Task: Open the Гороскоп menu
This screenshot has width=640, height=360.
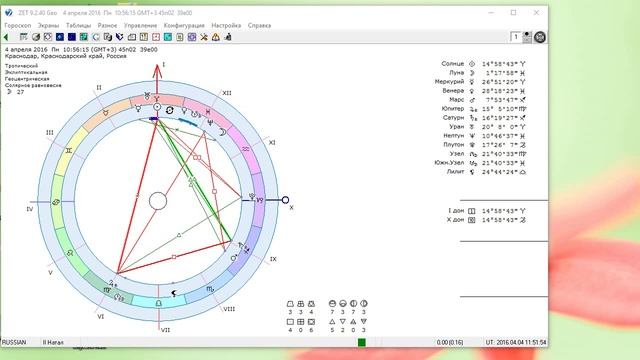Action: click(18, 25)
